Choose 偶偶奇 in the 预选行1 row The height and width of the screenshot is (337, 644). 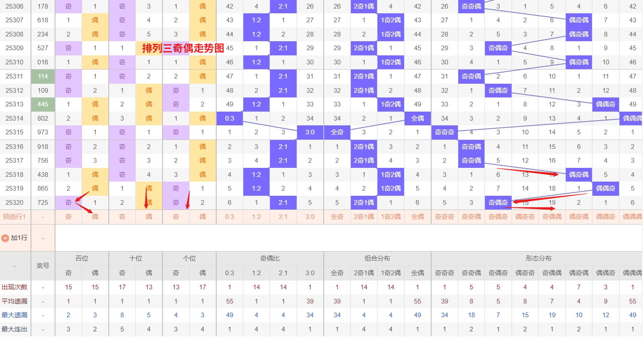coord(606,217)
